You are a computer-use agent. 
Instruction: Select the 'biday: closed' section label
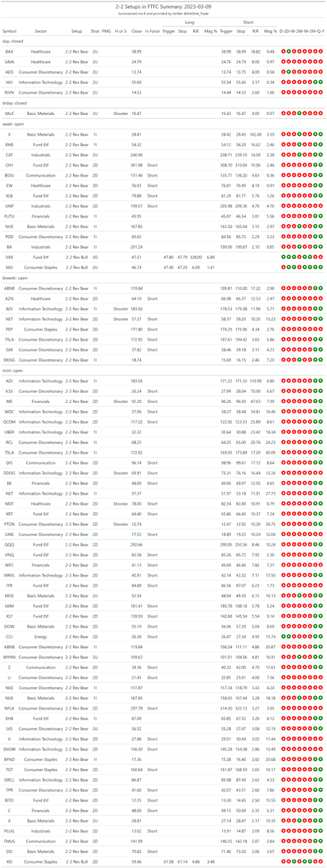click(16, 103)
